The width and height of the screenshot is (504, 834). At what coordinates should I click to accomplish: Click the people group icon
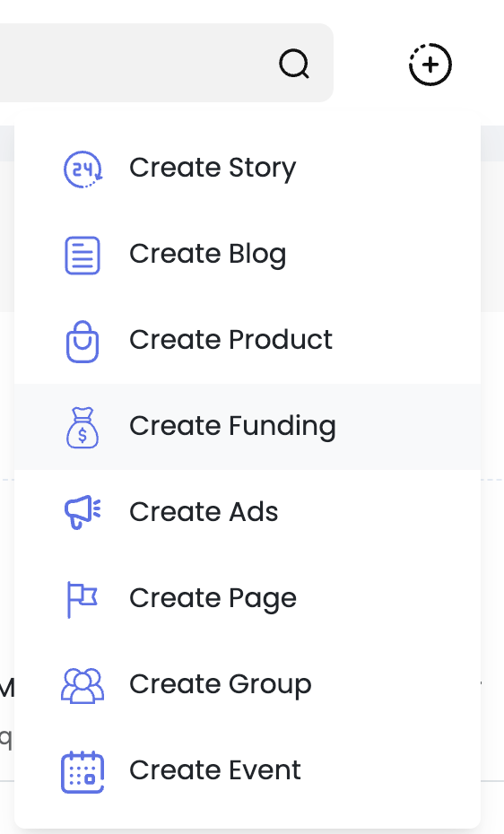click(x=83, y=686)
